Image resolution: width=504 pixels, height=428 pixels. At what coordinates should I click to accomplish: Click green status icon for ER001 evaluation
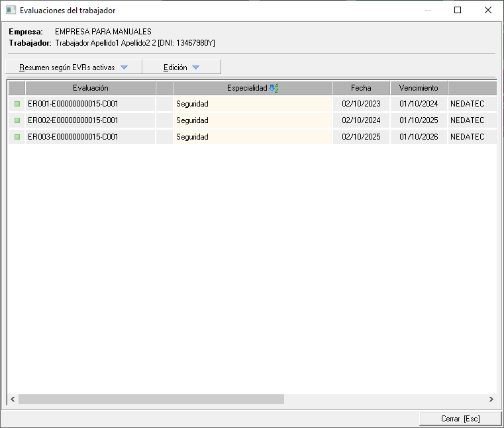[x=17, y=104]
